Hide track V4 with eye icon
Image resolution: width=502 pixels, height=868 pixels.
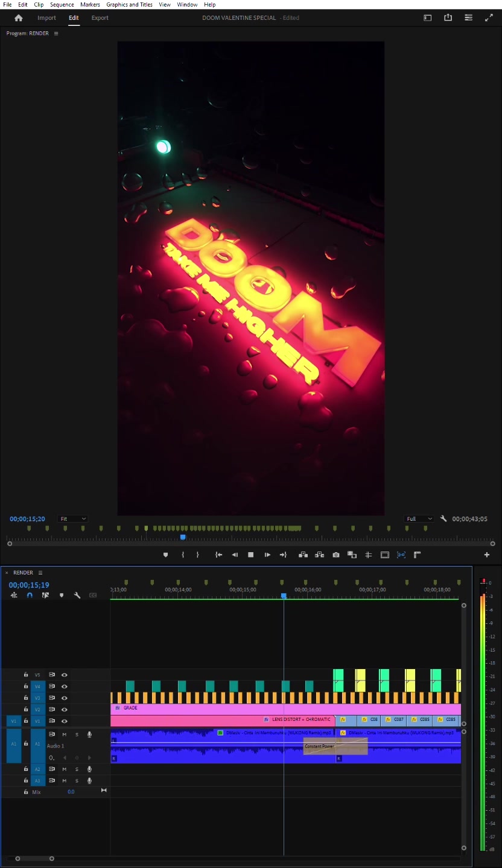pyautogui.click(x=65, y=687)
